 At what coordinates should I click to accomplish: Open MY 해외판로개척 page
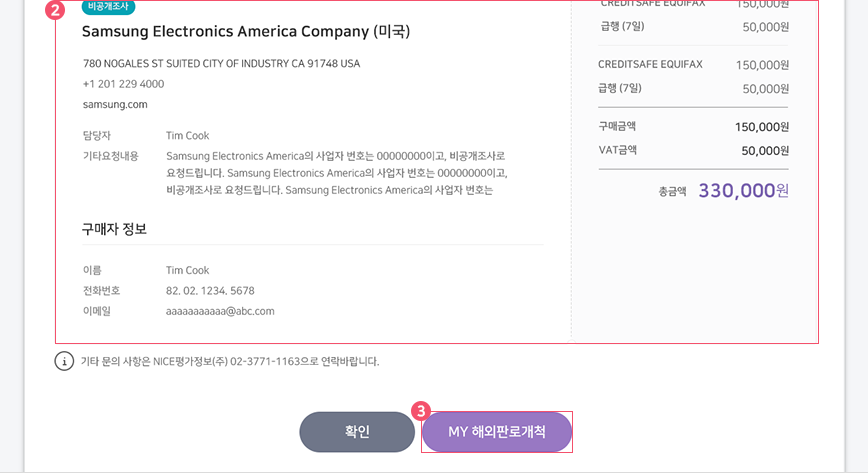(x=497, y=431)
